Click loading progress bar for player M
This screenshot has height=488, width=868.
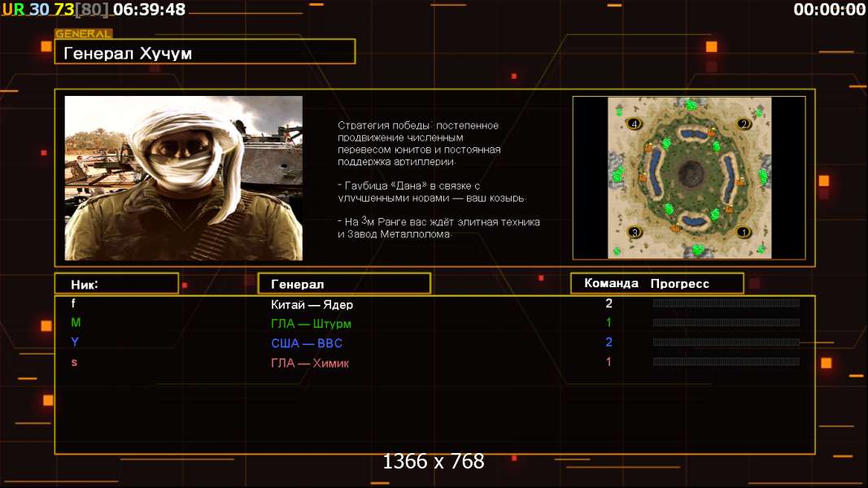(x=726, y=323)
